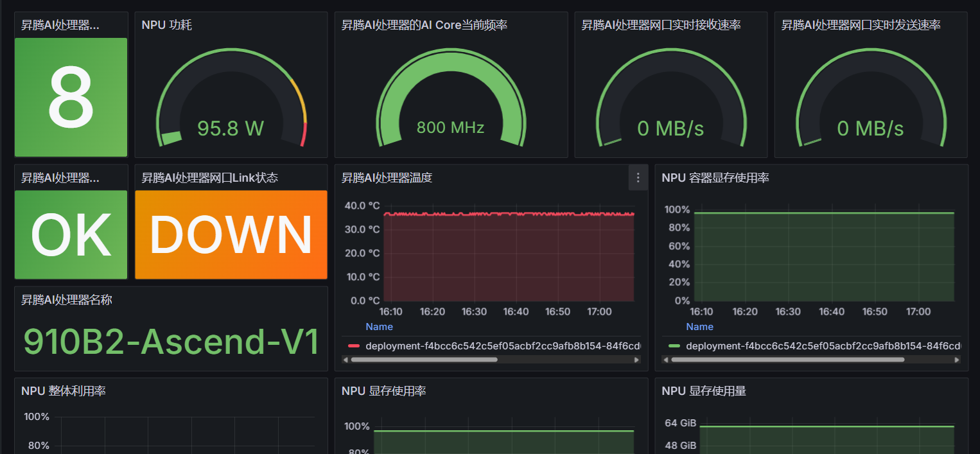Open the 网口Link状态 panel title menu
The height and width of the screenshot is (454, 980).
(x=210, y=178)
